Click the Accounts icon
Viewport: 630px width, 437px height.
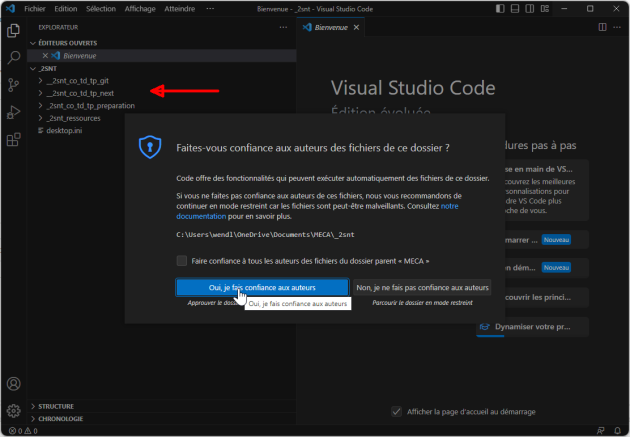tap(14, 384)
